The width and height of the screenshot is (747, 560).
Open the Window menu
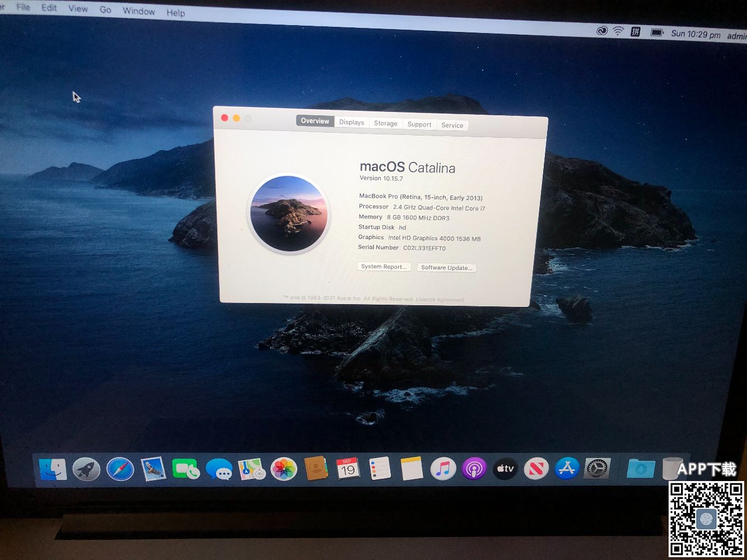[x=138, y=11]
